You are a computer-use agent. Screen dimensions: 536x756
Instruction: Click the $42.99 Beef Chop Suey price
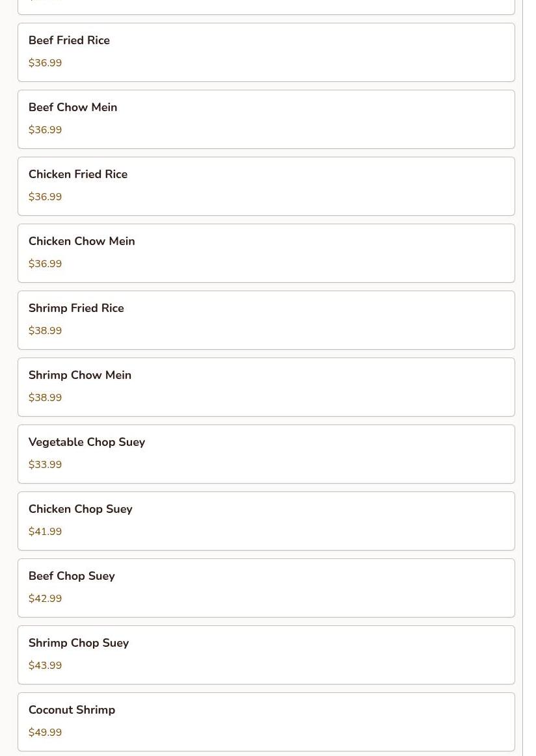[x=45, y=599]
